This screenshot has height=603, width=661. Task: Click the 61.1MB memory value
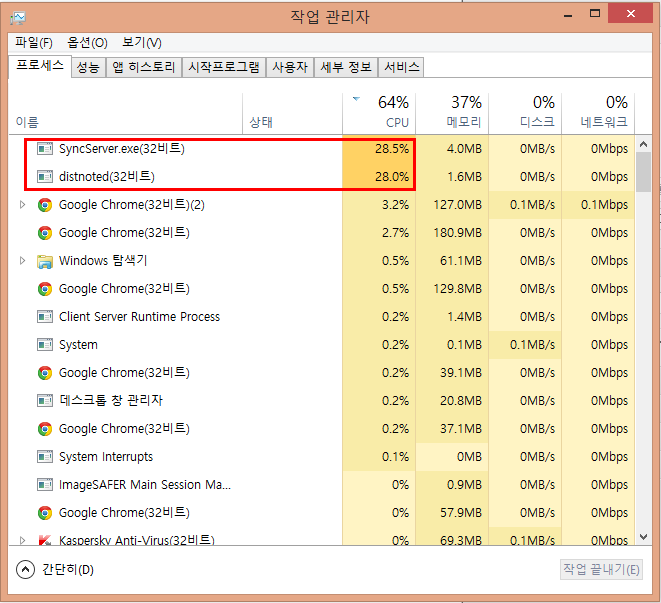[x=461, y=261]
